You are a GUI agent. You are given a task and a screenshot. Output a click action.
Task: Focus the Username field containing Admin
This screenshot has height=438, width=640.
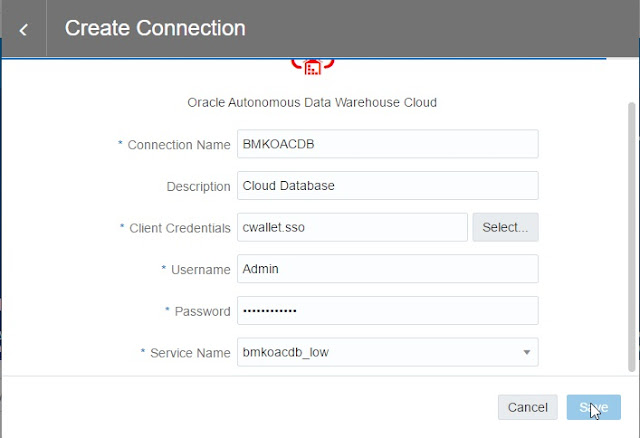[x=387, y=269]
